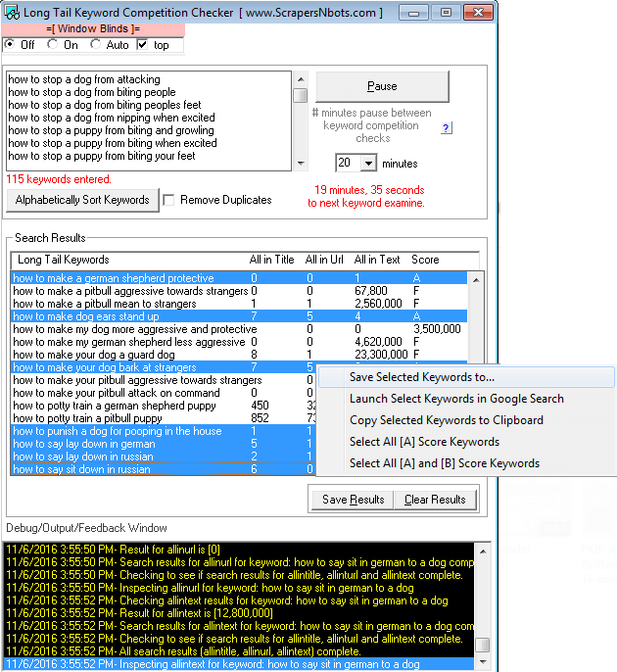Select row 'how to make dog ears stand up'

[239, 316]
